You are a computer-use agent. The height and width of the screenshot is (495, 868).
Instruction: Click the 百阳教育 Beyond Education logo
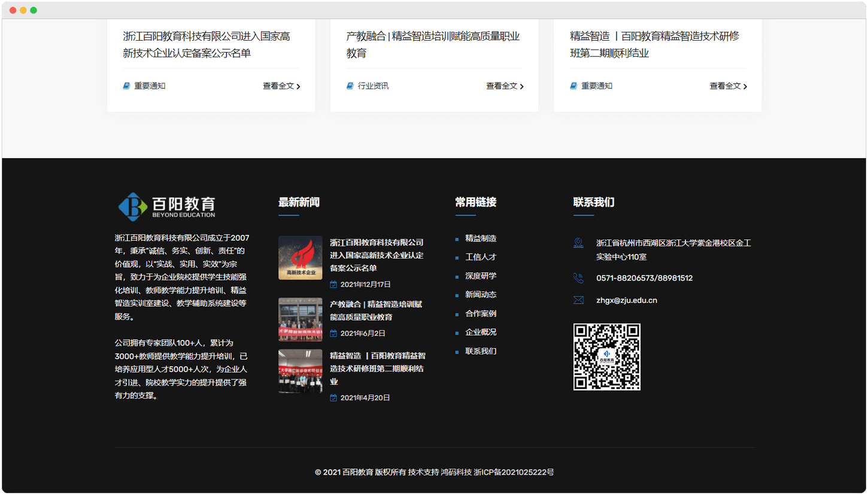pos(166,206)
